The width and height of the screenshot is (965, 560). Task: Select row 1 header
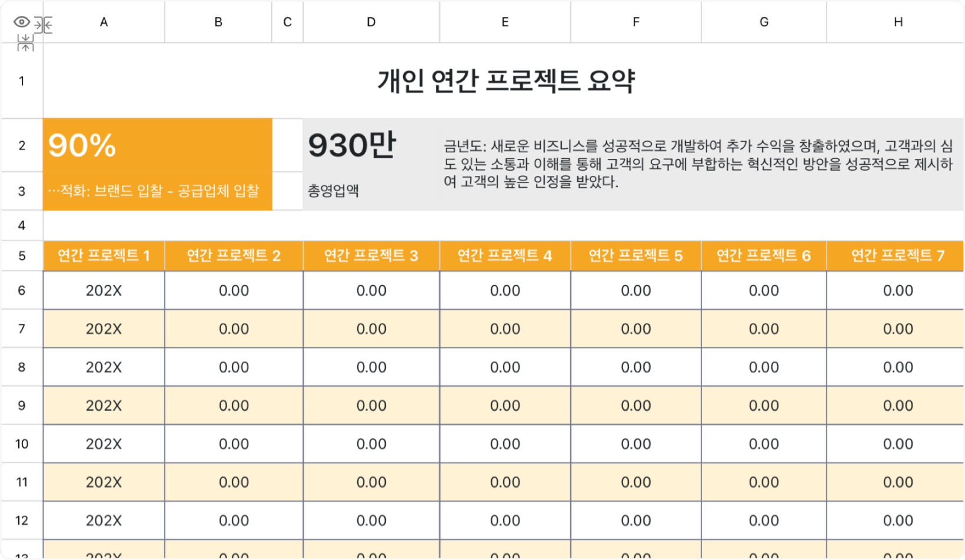point(22,81)
